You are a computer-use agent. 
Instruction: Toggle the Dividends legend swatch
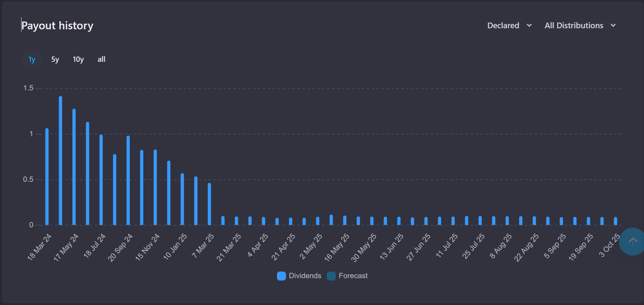[282, 276]
